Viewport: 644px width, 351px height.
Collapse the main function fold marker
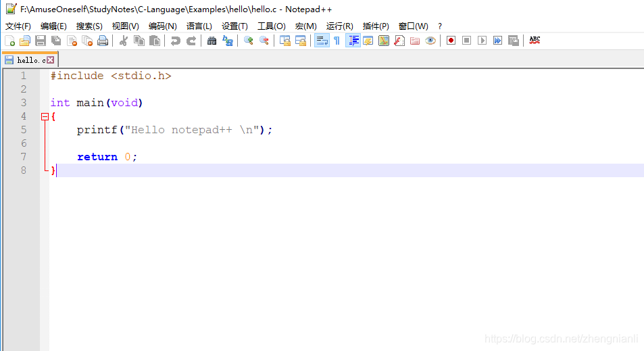[45, 117]
